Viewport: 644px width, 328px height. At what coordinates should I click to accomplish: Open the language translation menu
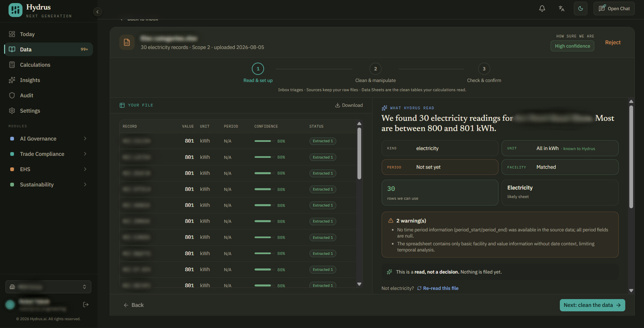pyautogui.click(x=562, y=9)
